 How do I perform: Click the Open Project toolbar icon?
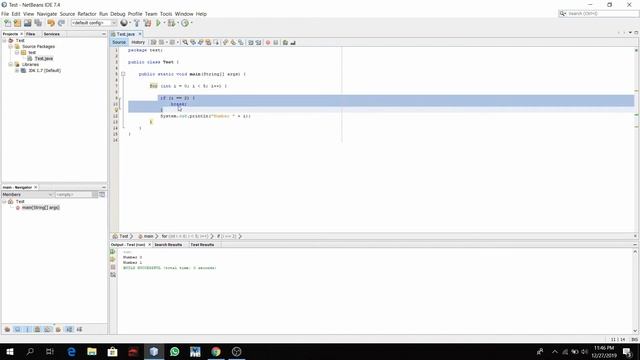point(28,23)
